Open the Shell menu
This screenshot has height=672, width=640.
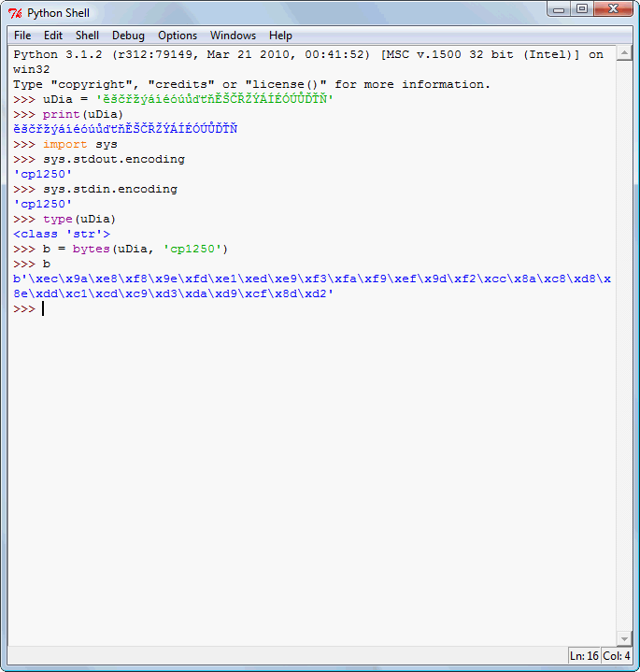pyautogui.click(x=88, y=36)
